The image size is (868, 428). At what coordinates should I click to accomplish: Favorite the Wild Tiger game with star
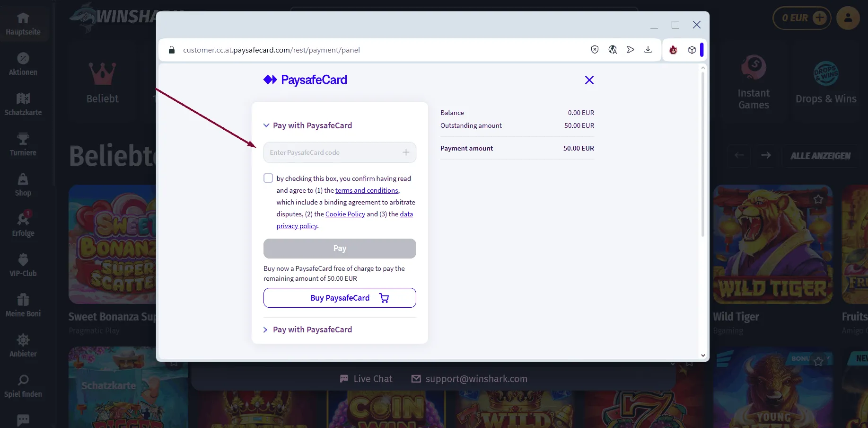[x=818, y=199]
